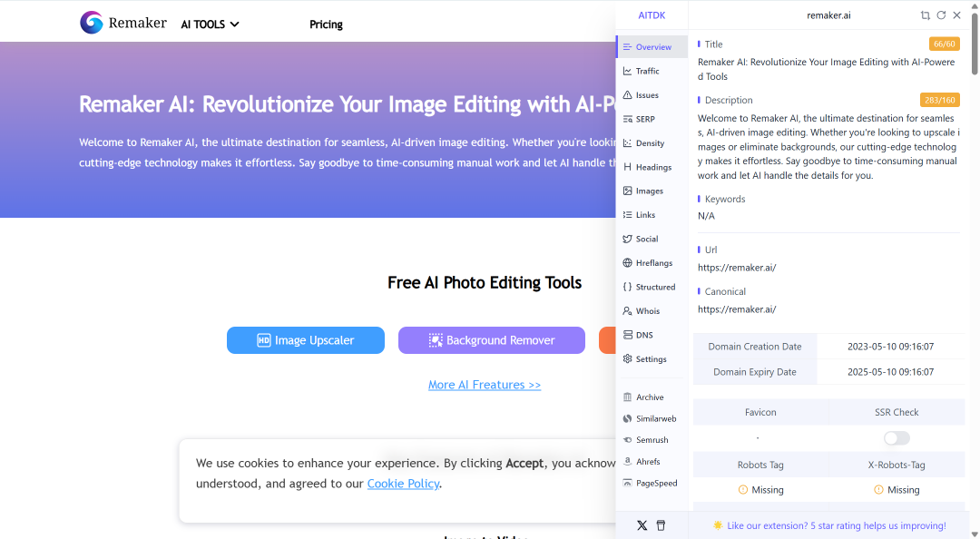Click the Semrush icon
Image resolution: width=980 pixels, height=539 pixels.
point(628,439)
